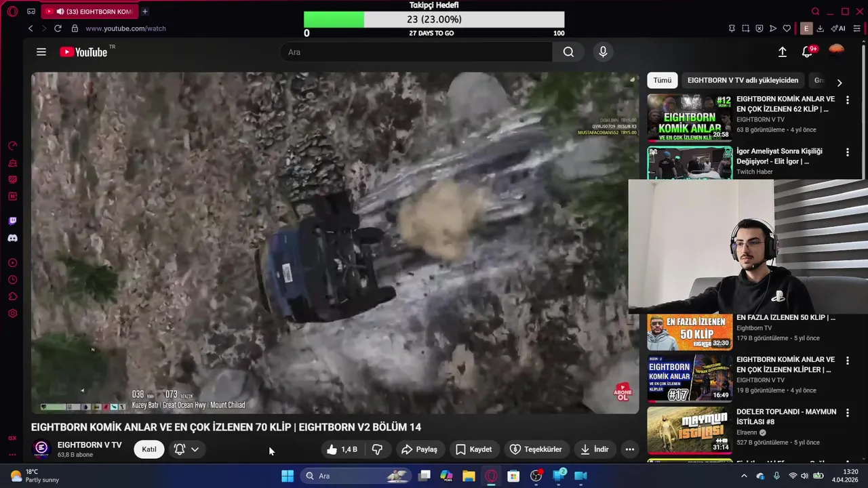Go back to the previous page
868x488 pixels.
(31, 28)
